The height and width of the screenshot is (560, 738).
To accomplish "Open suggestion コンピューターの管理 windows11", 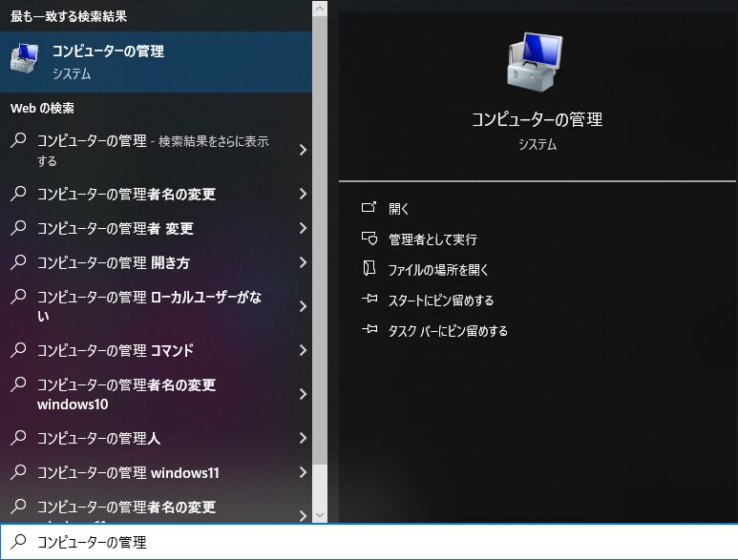I will tap(156, 472).
